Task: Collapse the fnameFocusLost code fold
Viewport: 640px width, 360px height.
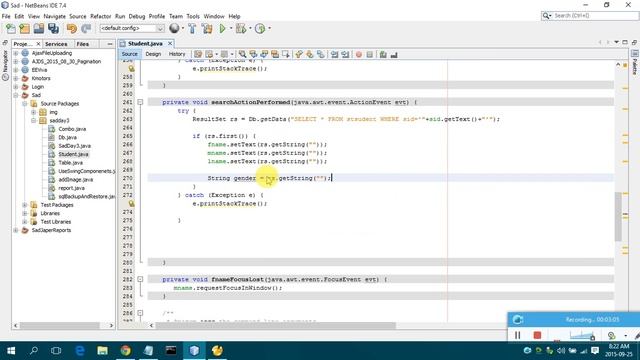Action: pyautogui.click(x=140, y=279)
